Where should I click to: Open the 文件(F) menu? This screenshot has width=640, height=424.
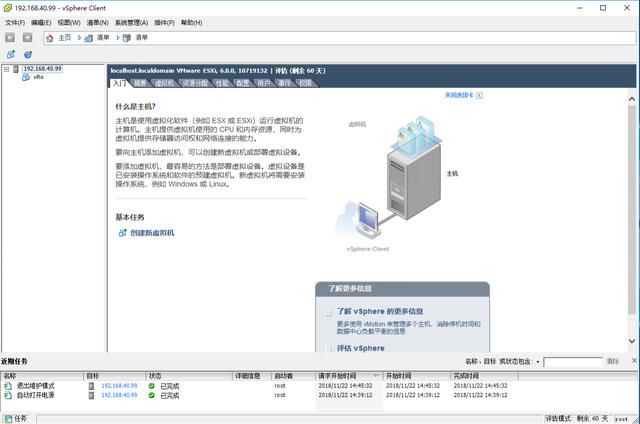pos(15,22)
